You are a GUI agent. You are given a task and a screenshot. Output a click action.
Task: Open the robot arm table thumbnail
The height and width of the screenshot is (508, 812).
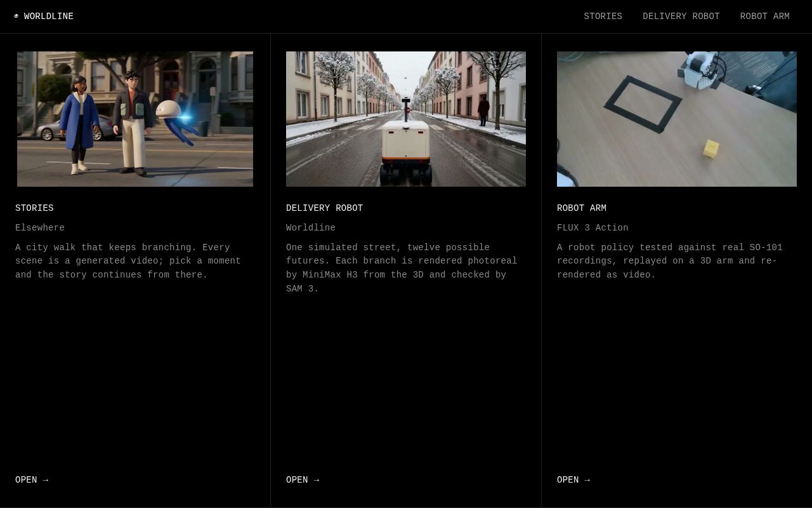(677, 119)
